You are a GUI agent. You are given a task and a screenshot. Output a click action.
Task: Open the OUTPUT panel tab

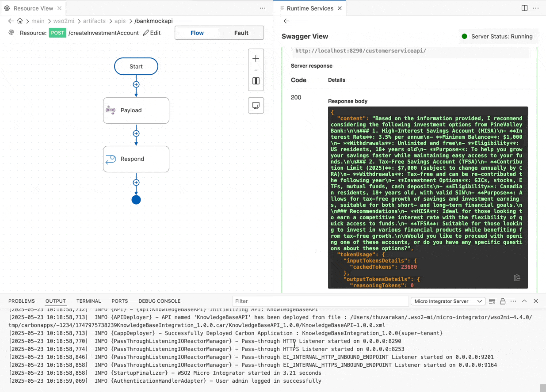(x=56, y=301)
